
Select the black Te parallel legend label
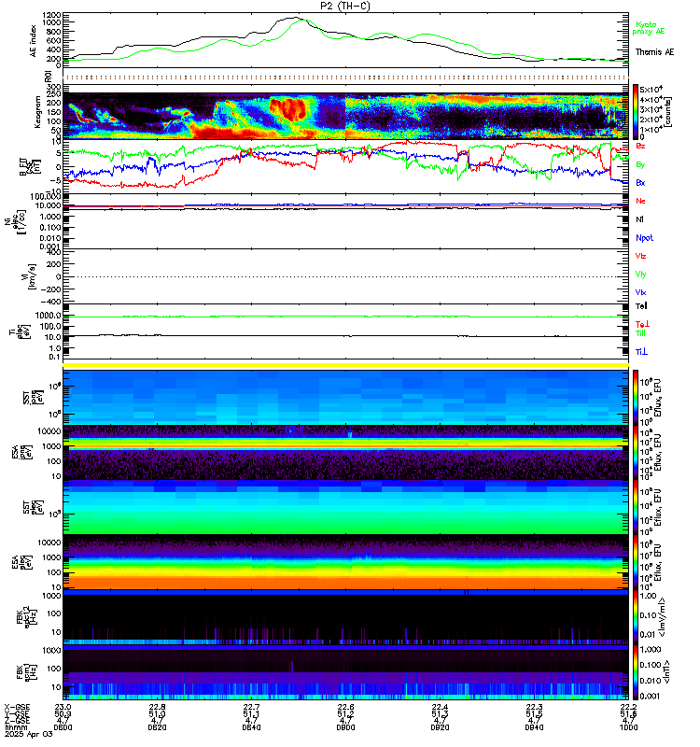click(x=641, y=306)
